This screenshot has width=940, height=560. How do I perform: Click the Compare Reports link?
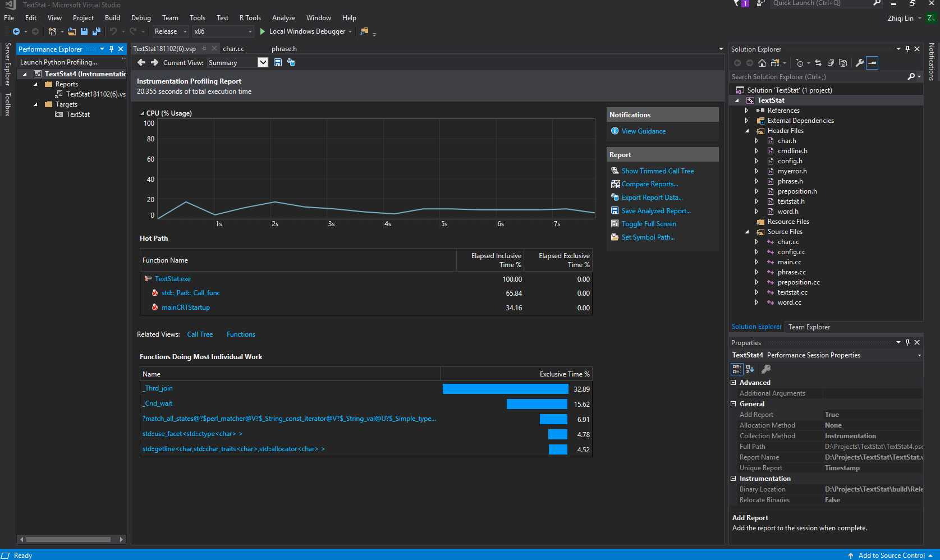pos(649,184)
